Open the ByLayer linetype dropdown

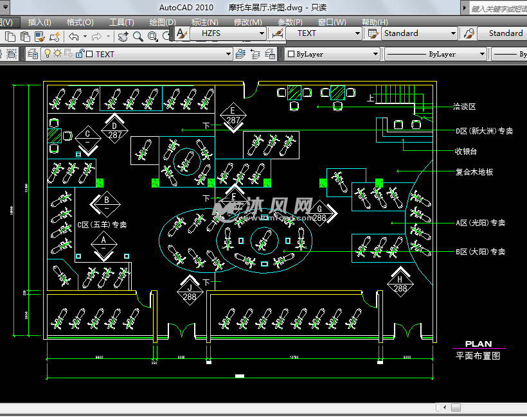coord(482,55)
